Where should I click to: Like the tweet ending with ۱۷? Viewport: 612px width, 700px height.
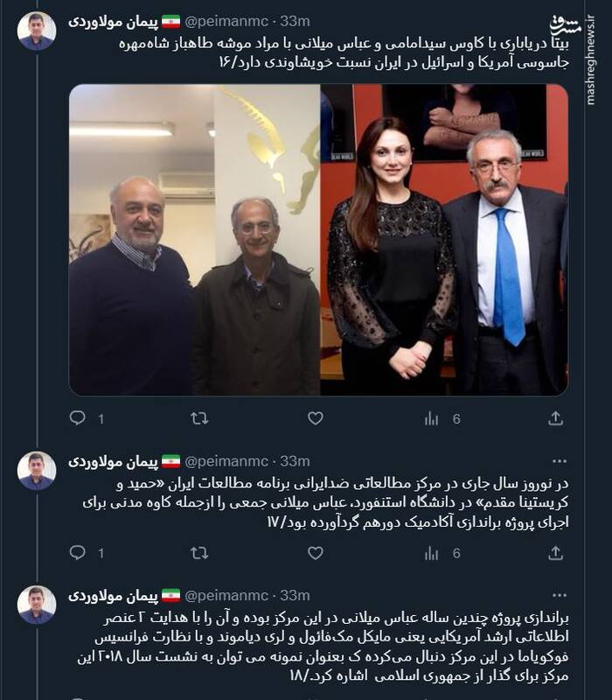pyautogui.click(x=316, y=553)
